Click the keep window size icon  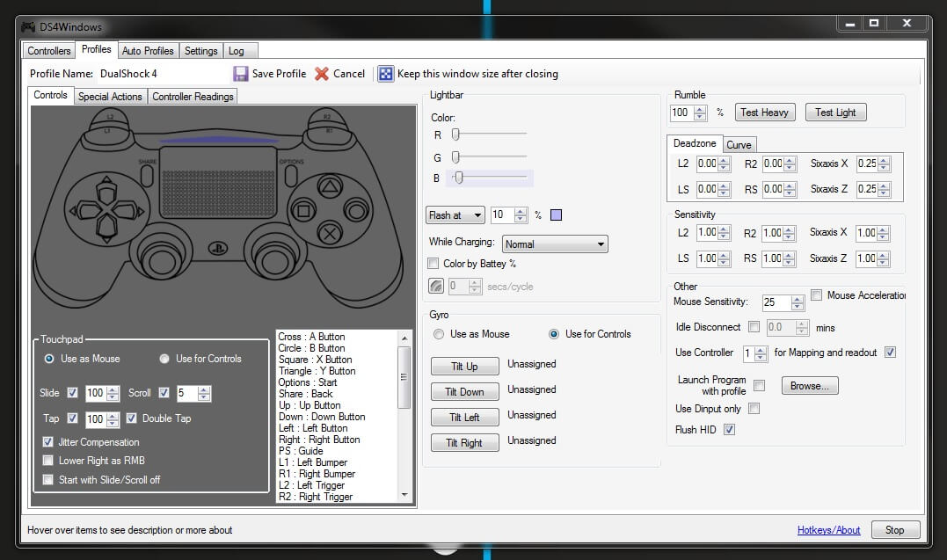click(385, 74)
